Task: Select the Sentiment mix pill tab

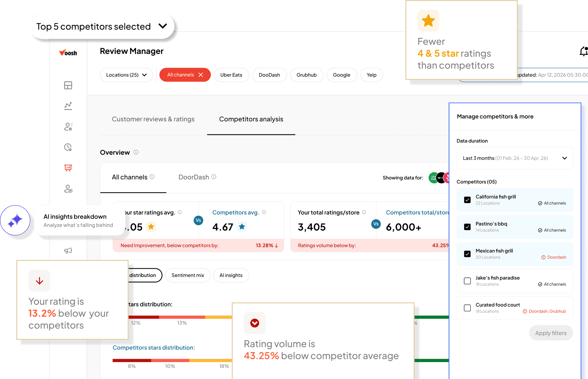Action: coord(188,275)
